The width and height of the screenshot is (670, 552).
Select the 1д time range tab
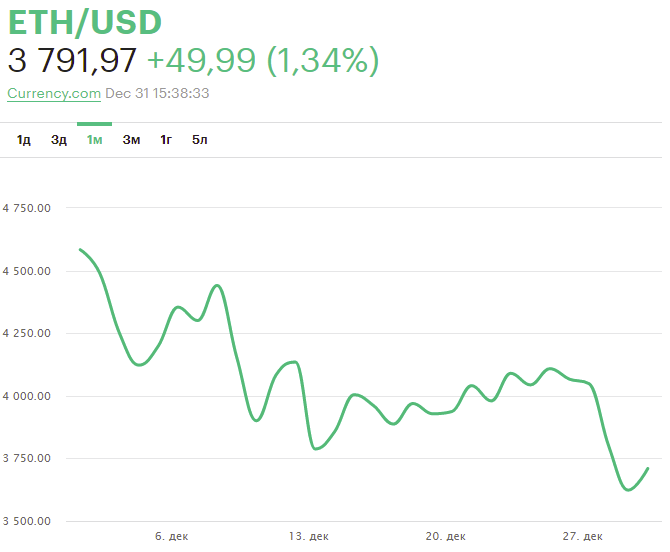tap(23, 139)
